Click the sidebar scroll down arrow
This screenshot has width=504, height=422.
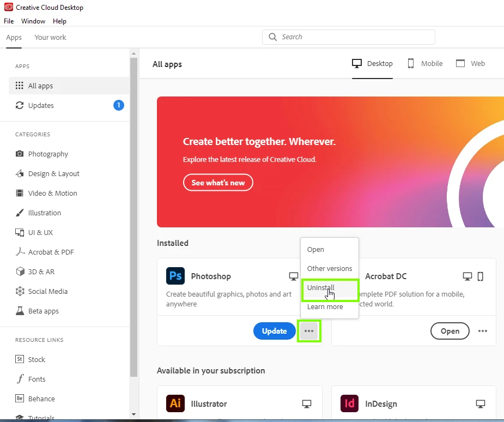133,414
